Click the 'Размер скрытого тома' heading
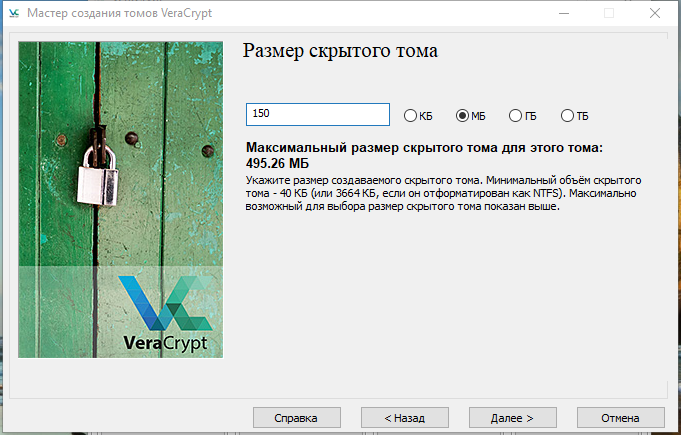 click(340, 51)
